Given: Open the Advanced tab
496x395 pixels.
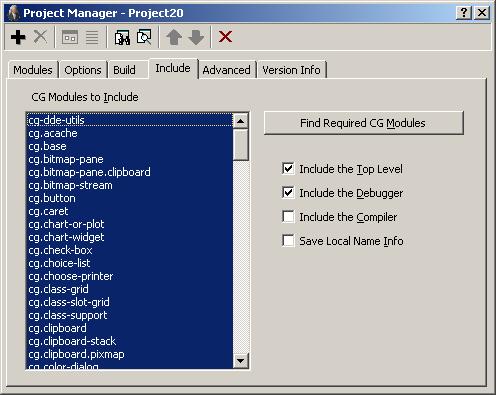Looking at the screenshot, I should 226,70.
